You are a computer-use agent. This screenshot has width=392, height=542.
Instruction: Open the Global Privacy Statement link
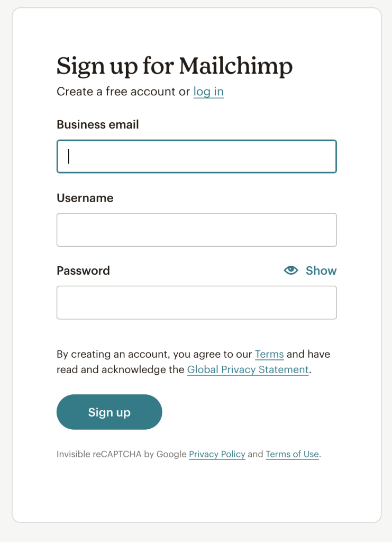pos(248,369)
